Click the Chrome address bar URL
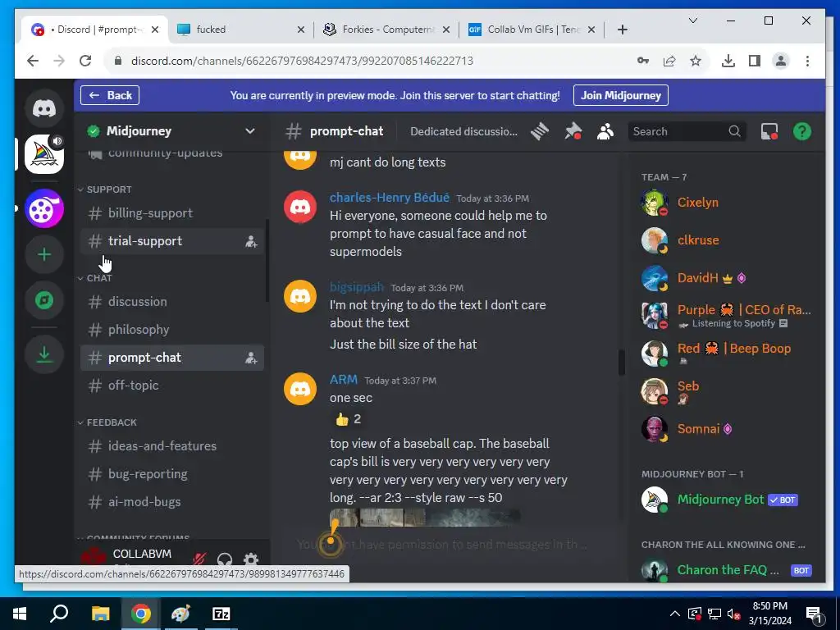The image size is (840, 630). (302, 61)
